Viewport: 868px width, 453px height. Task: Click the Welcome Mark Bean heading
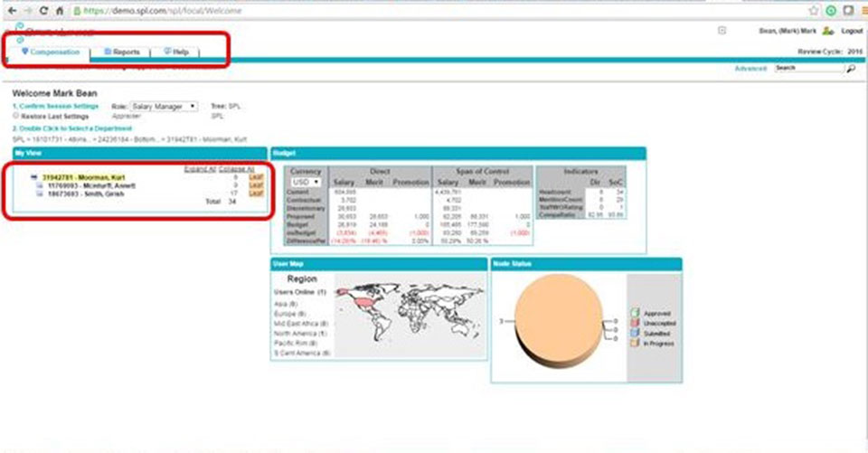54,93
